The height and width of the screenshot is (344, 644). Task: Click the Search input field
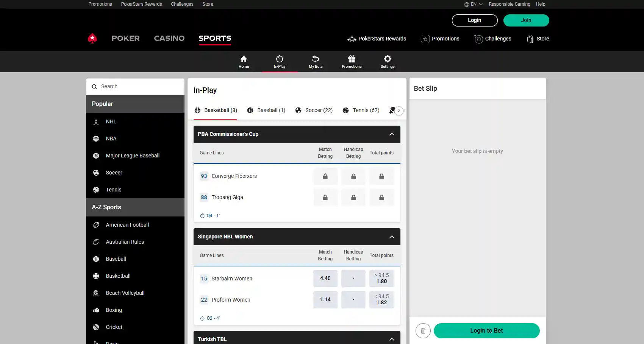click(x=135, y=87)
